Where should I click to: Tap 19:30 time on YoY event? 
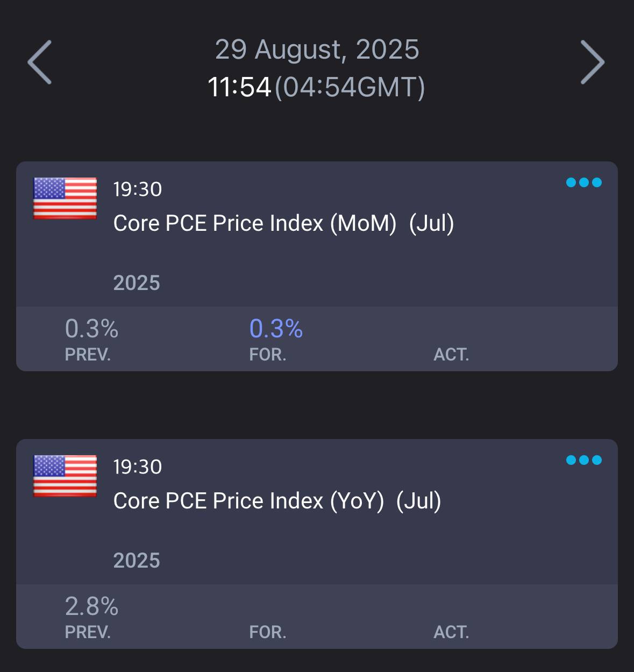click(x=138, y=467)
